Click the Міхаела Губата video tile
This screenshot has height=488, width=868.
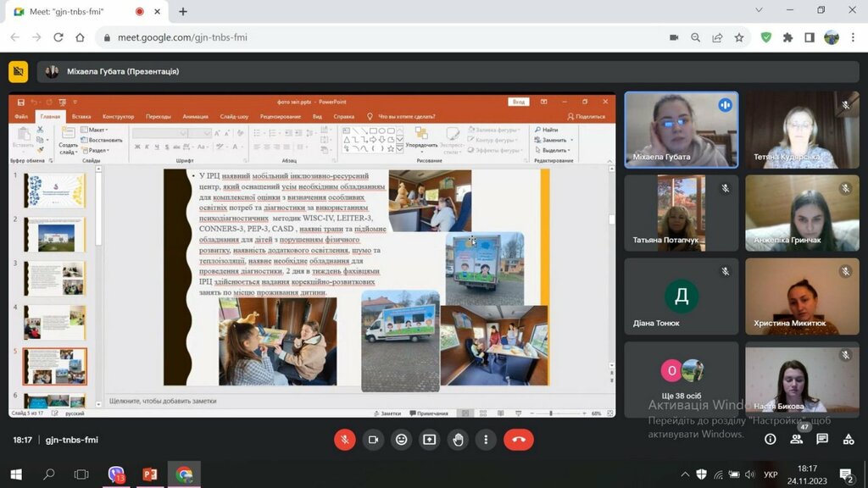pyautogui.click(x=681, y=130)
